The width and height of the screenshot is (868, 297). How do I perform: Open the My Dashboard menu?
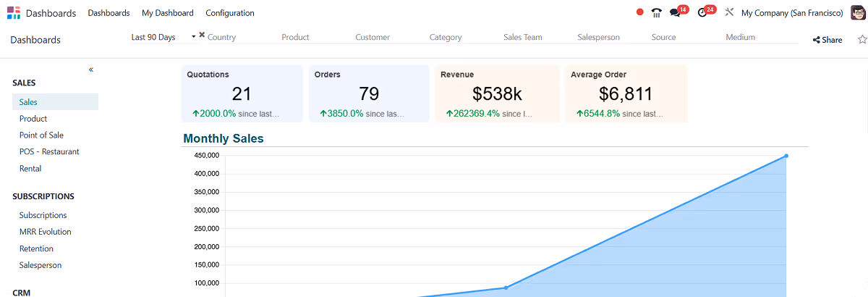[168, 13]
